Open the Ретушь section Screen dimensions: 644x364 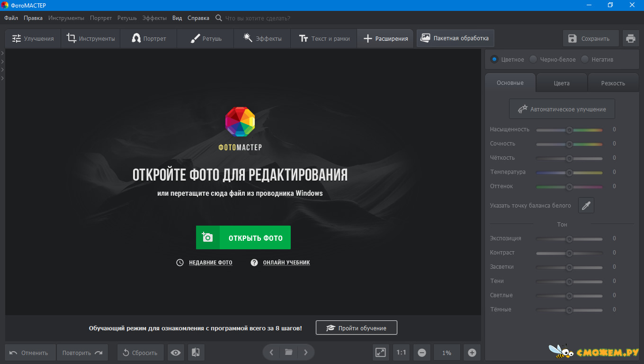(205, 38)
